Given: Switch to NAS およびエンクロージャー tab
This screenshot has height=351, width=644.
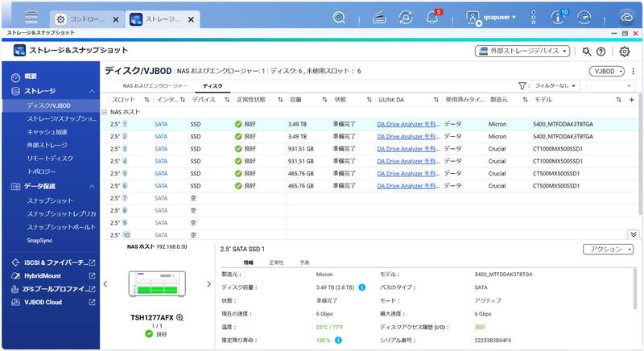Looking at the screenshot, I should tap(155, 86).
